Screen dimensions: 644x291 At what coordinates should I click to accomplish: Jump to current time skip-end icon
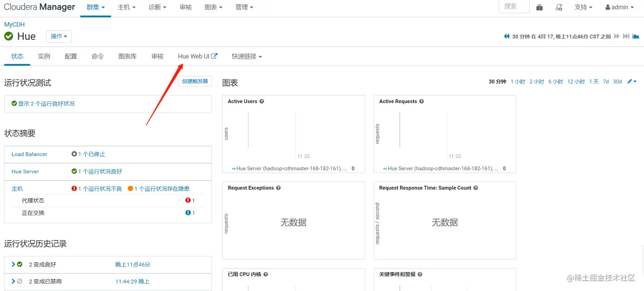(x=626, y=36)
